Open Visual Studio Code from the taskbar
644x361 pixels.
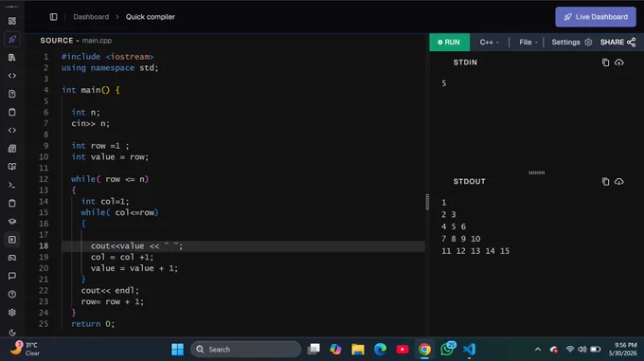pos(469,350)
